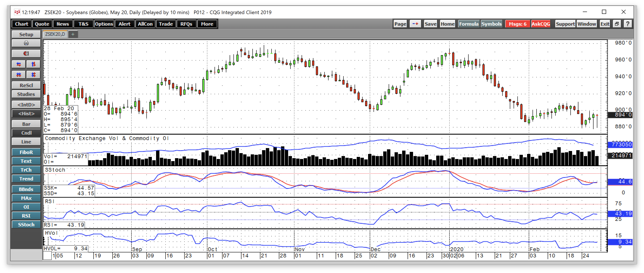Click the 9.34 HVol value label
644x273 pixels.
click(620, 242)
